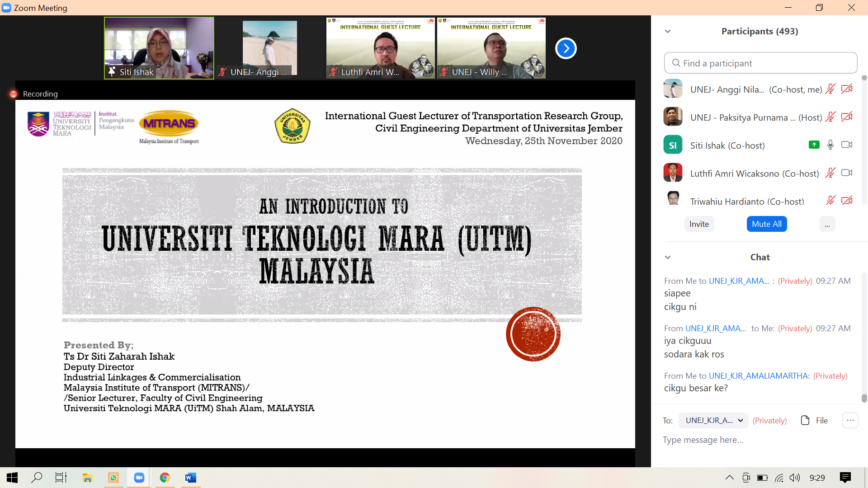Click the (Privately) label next to recipient
The height and width of the screenshot is (488, 868).
coord(770,420)
